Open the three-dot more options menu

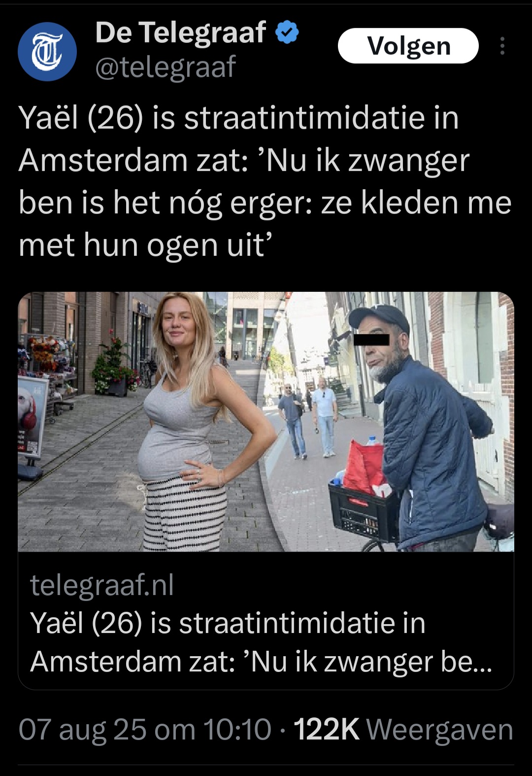click(x=502, y=46)
